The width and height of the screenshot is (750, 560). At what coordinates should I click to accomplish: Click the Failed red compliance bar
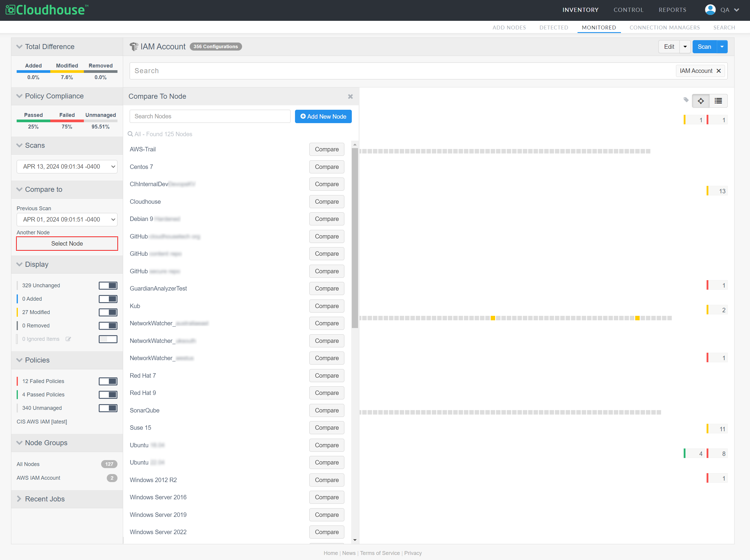67,121
